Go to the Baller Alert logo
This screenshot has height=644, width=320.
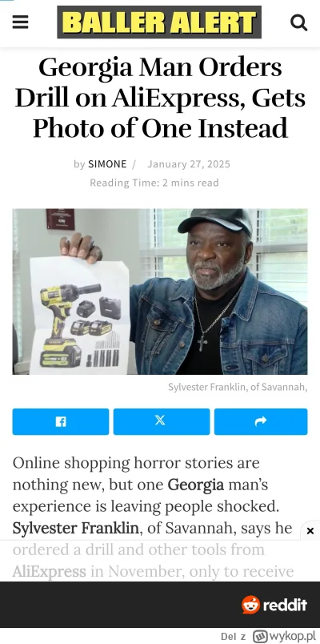pos(159,22)
